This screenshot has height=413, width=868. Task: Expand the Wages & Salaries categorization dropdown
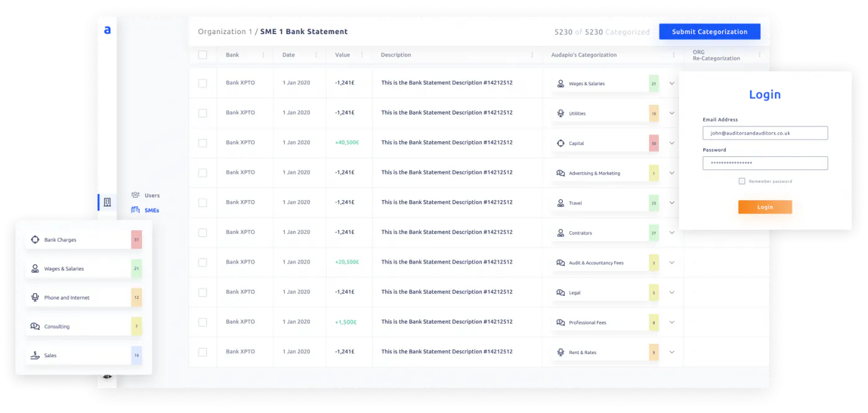tap(672, 83)
